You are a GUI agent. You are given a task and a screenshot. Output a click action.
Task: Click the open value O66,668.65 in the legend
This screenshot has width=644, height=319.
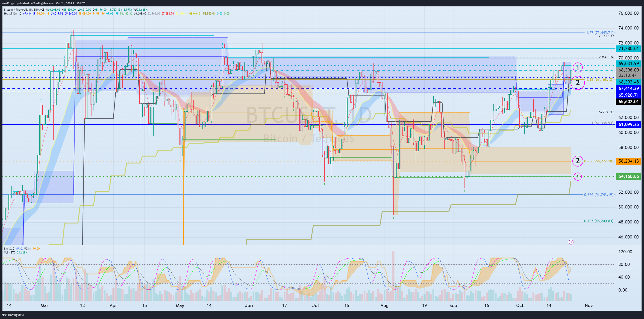(53, 10)
